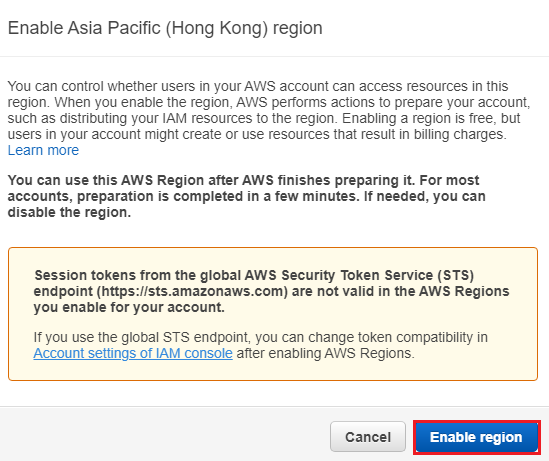Click the words you enable for your account
The image size is (549, 461).
[x=129, y=307]
